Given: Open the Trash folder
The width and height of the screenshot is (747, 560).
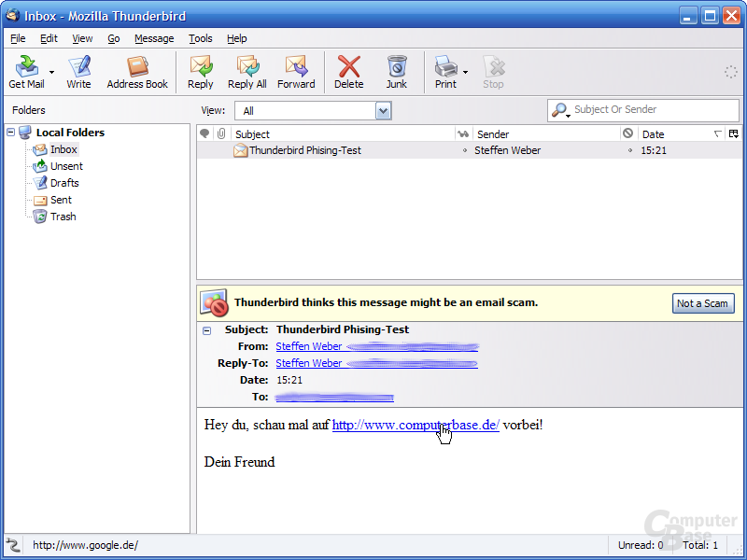Looking at the screenshot, I should (x=63, y=217).
